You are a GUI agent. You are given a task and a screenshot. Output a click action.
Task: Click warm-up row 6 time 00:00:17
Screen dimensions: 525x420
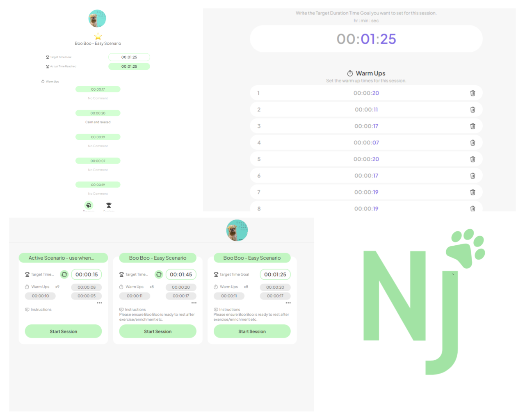point(366,176)
